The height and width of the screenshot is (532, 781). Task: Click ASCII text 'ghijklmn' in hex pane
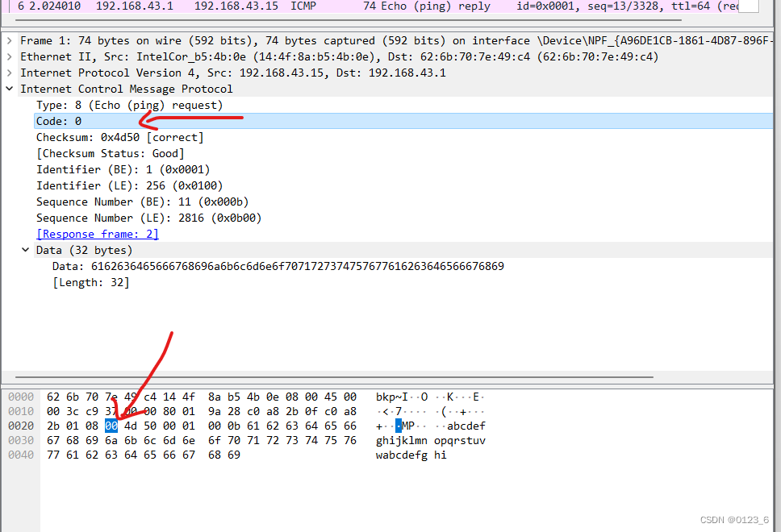(402, 440)
